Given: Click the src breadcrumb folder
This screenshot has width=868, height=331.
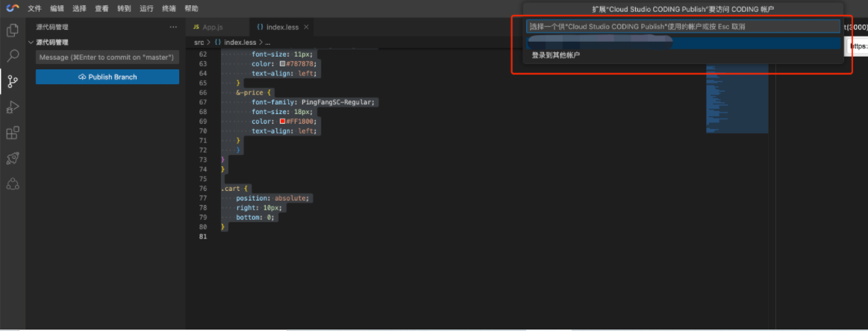Looking at the screenshot, I should 199,42.
